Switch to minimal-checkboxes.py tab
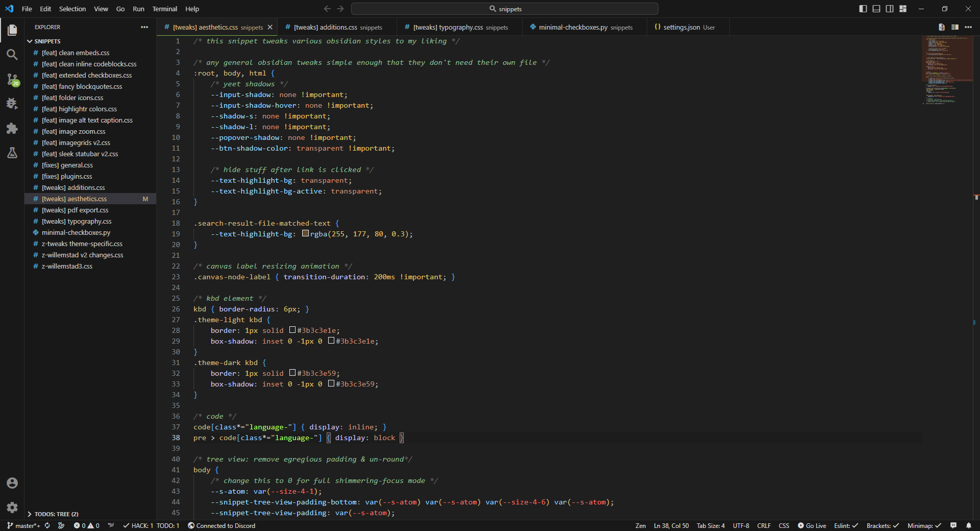Screen dimensions: 980x531 point(585,27)
